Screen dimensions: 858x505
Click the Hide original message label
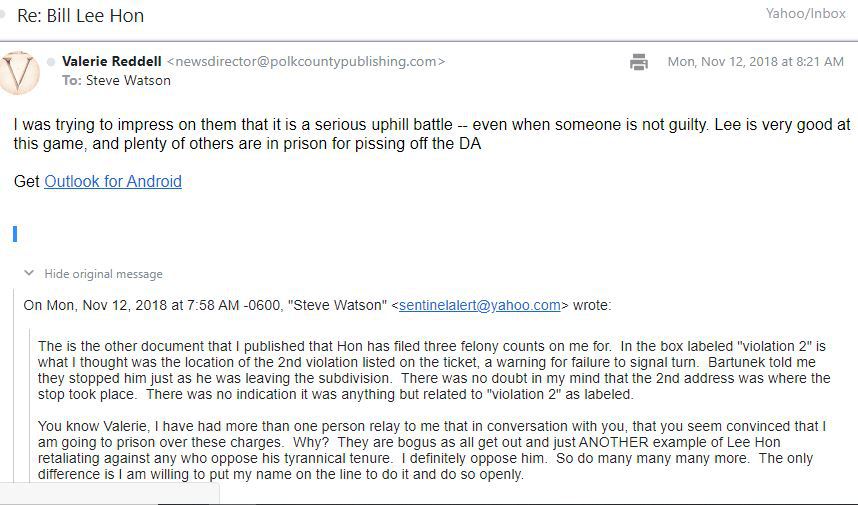pyautogui.click(x=103, y=274)
